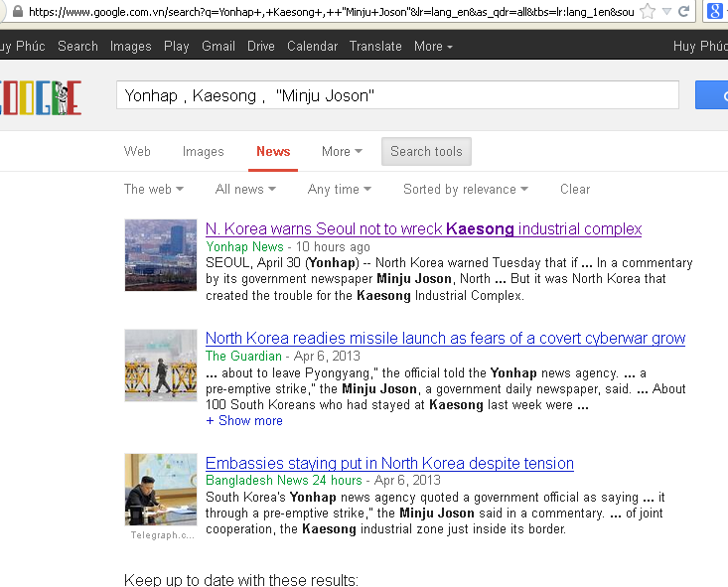Expand Show more under Guardian result

(x=244, y=420)
